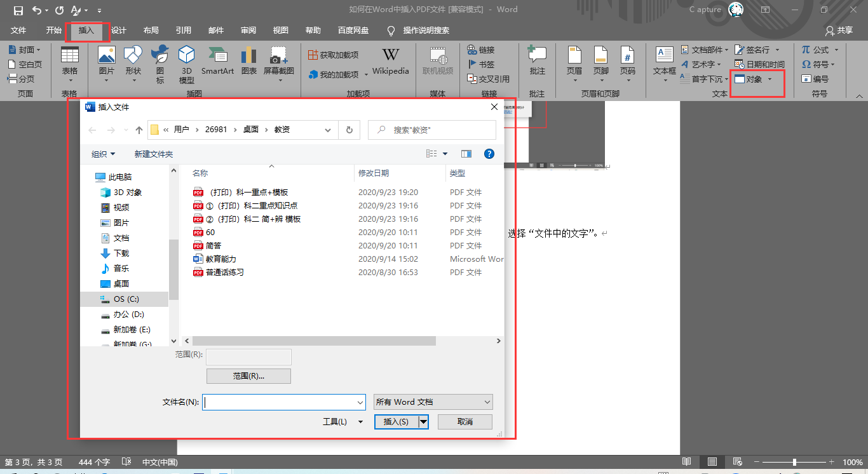Click the 范围(R)... range button
Viewport: 868px width, 474px height.
(x=248, y=376)
